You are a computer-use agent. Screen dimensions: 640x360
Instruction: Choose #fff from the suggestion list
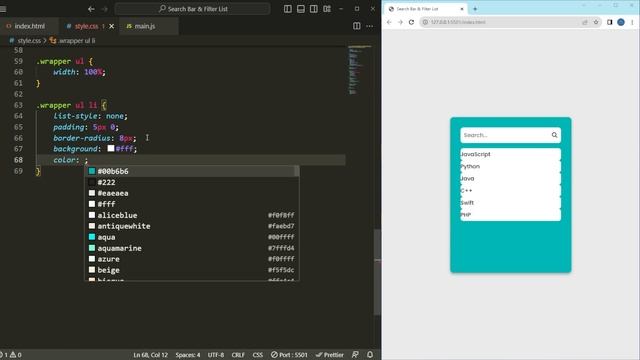191,204
